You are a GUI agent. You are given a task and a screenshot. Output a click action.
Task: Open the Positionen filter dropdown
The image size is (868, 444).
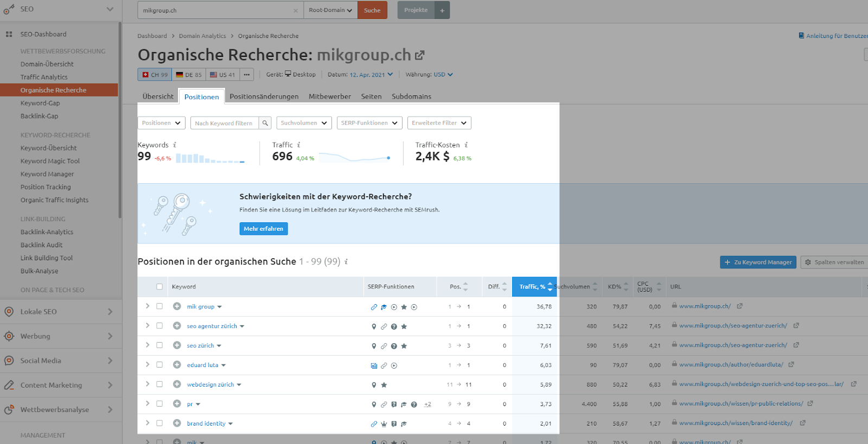(x=162, y=123)
